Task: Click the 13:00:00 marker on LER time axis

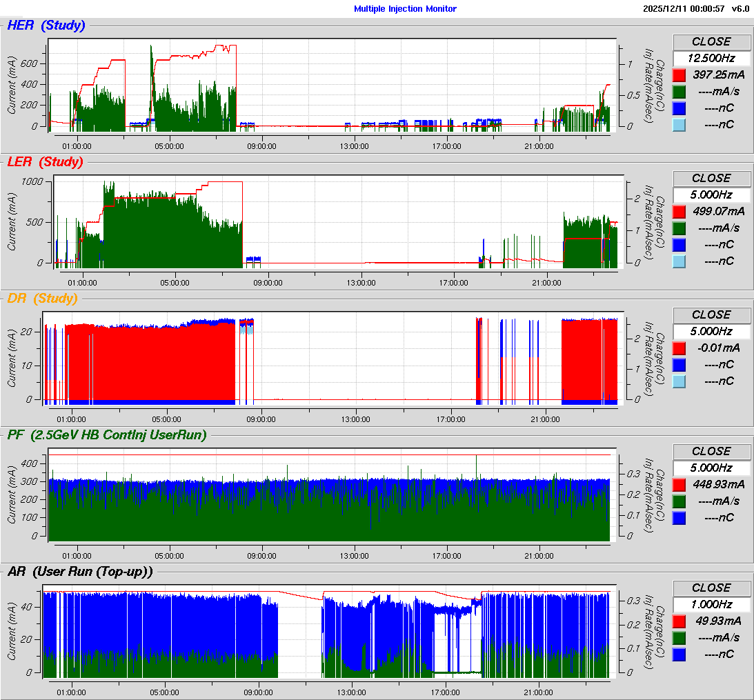Action: [361, 282]
